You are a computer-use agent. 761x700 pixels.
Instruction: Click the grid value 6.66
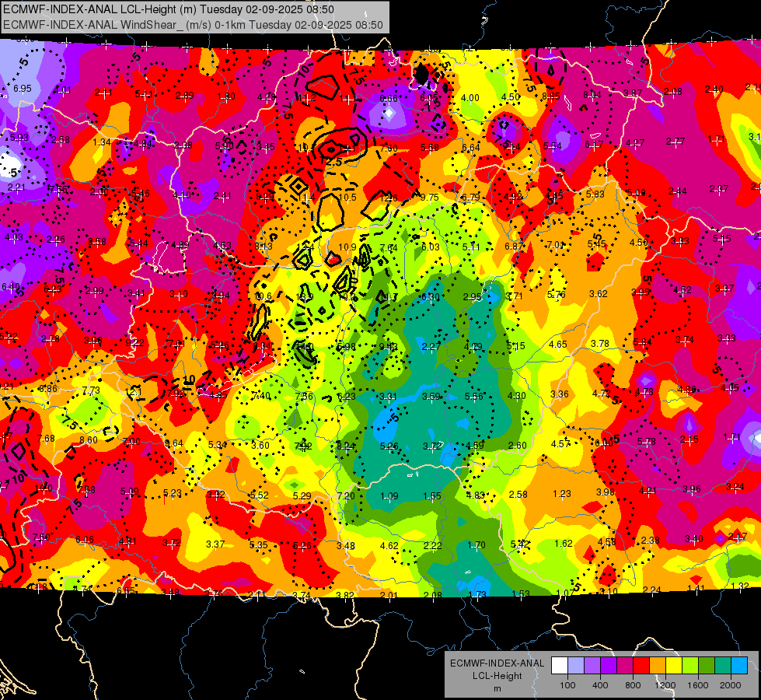click(389, 99)
